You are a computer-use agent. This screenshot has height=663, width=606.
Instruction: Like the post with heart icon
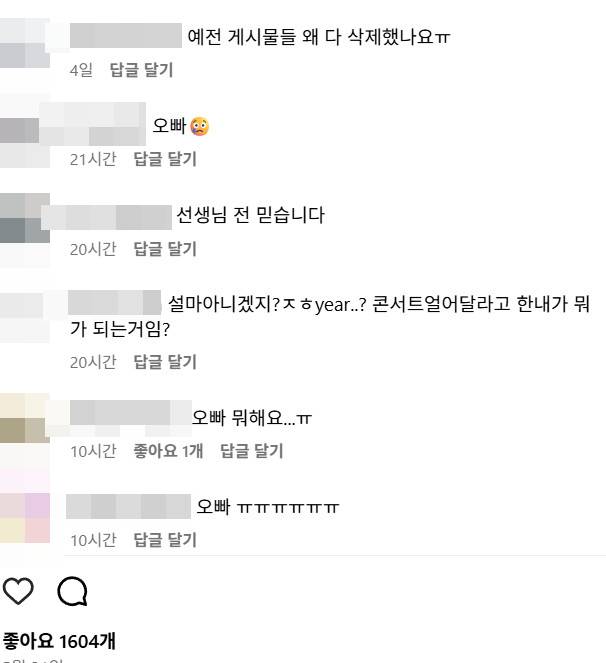(x=18, y=590)
